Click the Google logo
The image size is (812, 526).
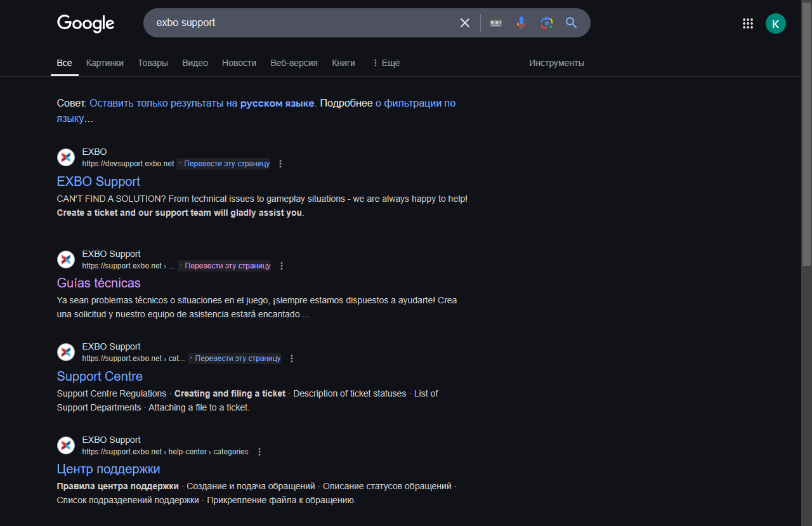point(86,23)
